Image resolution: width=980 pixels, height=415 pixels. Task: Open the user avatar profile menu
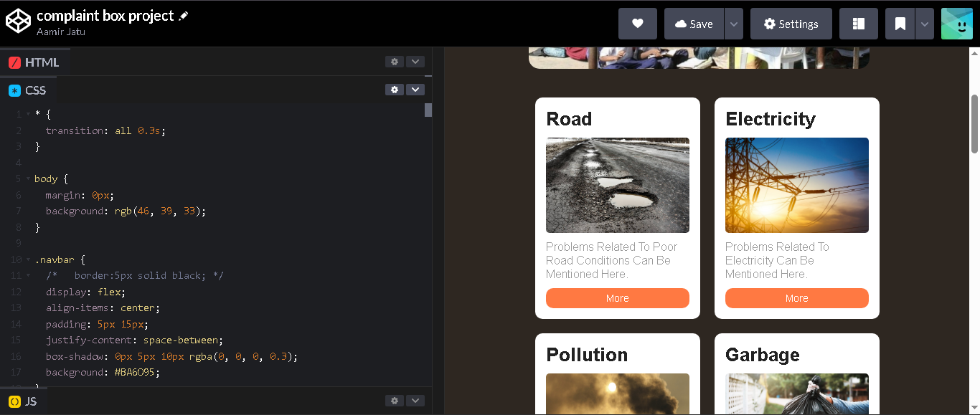pos(956,24)
